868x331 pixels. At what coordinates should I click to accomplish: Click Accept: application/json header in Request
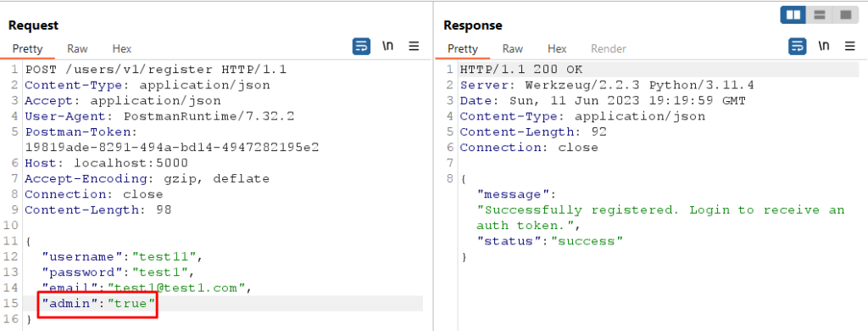[123, 101]
